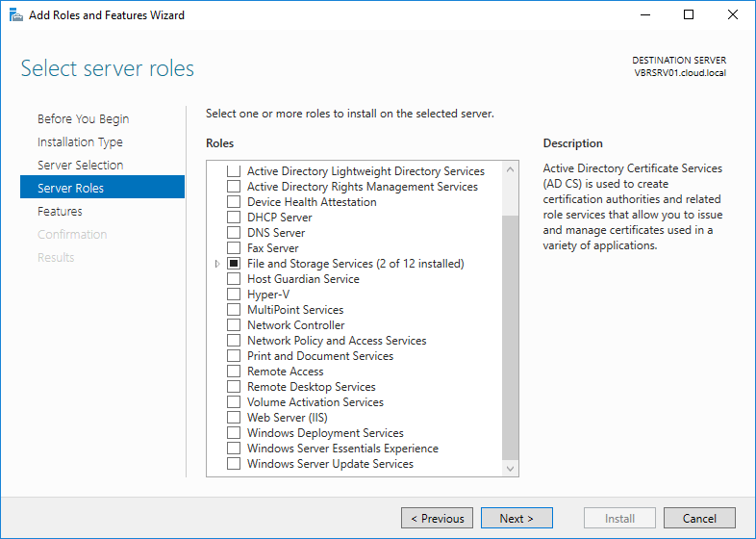Toggle the File and Storage Services checkbox
This screenshot has height=539, width=756.
point(233,264)
